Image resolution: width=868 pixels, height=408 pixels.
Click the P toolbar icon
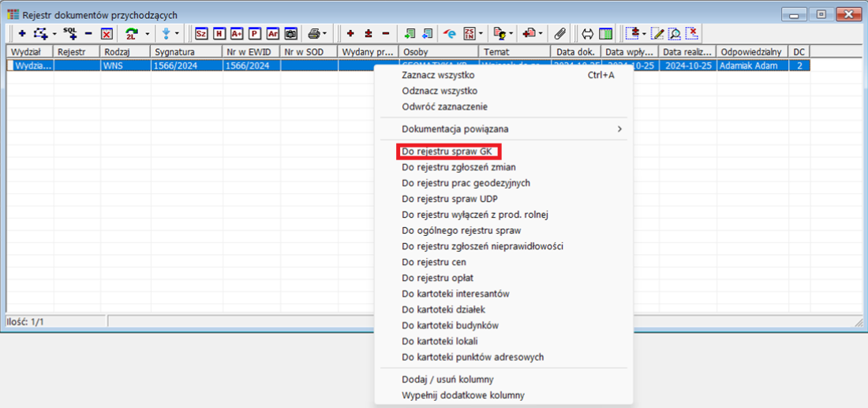coord(254,34)
